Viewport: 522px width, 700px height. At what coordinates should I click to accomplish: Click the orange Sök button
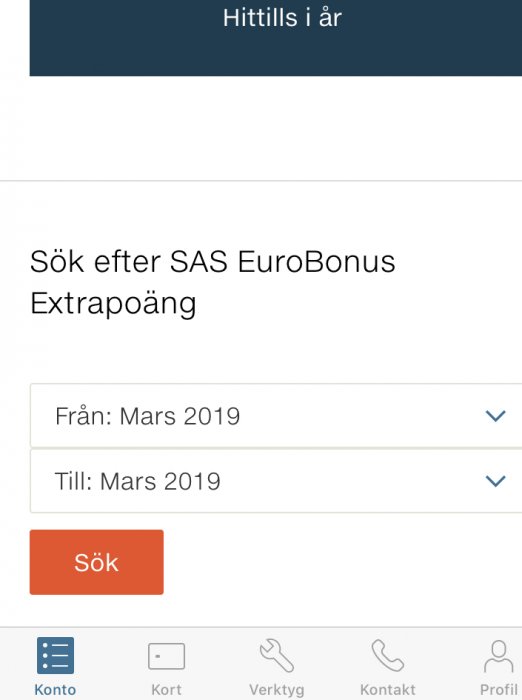tap(96, 562)
